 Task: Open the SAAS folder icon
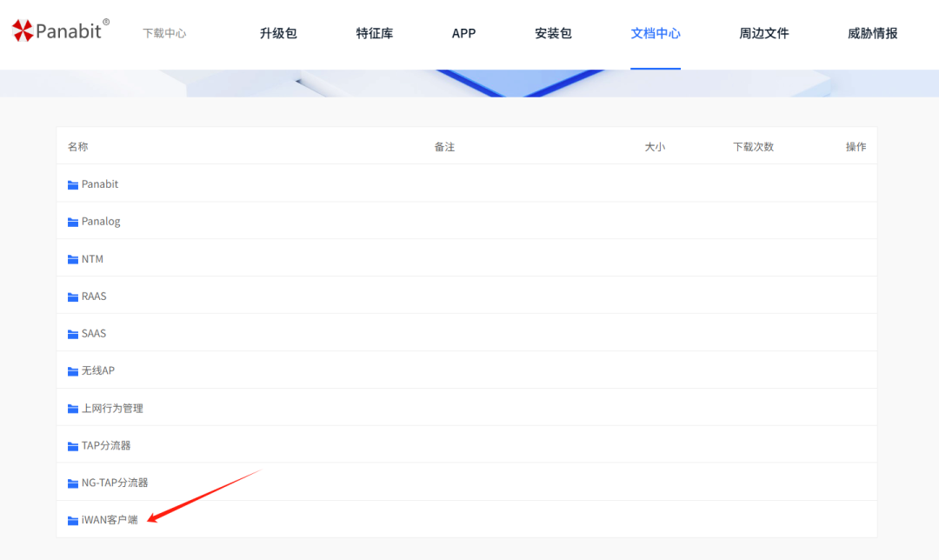[73, 333]
